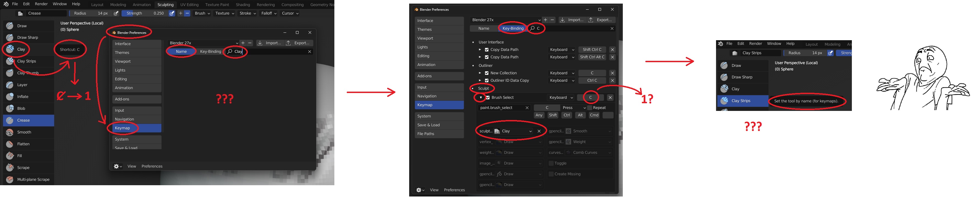Open the Cursor dropdown
Screen dimensions: 980x202
(290, 13)
